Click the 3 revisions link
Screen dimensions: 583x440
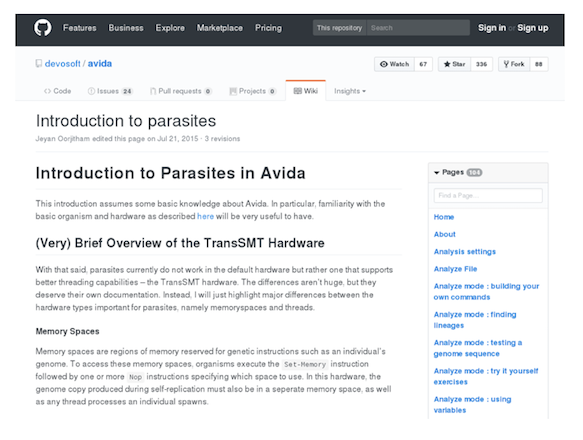[222, 139]
